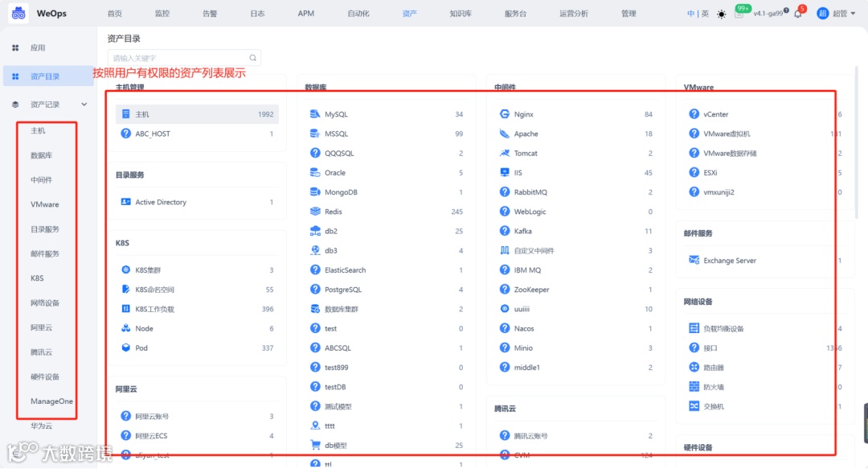Click the 超管 user avatar
The width and height of the screenshot is (868, 469).
point(823,14)
